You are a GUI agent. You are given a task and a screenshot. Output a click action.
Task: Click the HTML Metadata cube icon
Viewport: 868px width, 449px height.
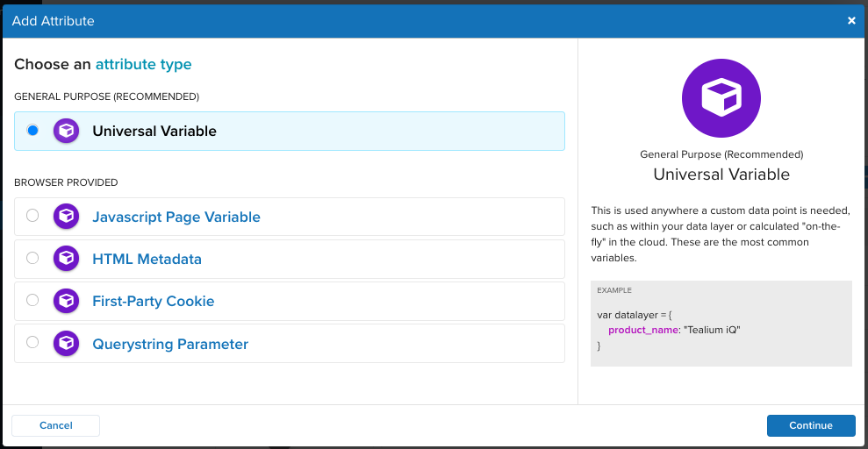pos(67,258)
